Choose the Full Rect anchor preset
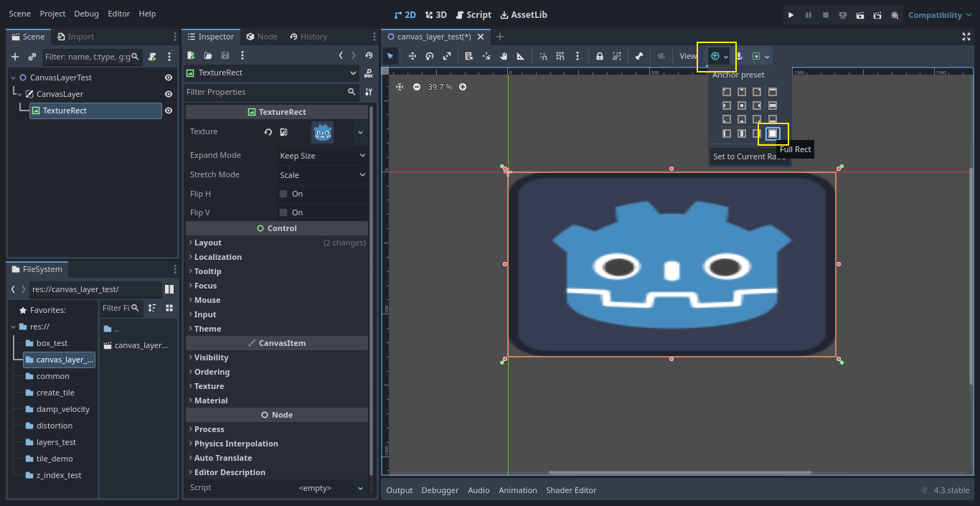 tap(773, 133)
